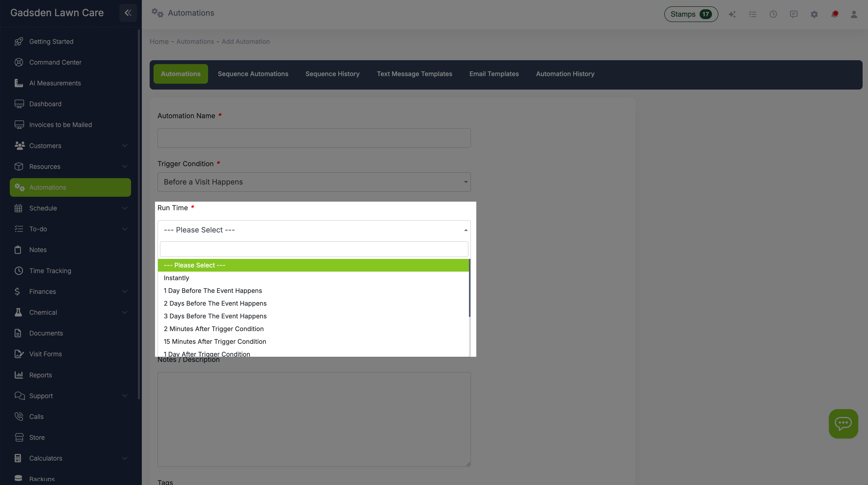
Task: Open the Sequence History tab
Action: [332, 74]
